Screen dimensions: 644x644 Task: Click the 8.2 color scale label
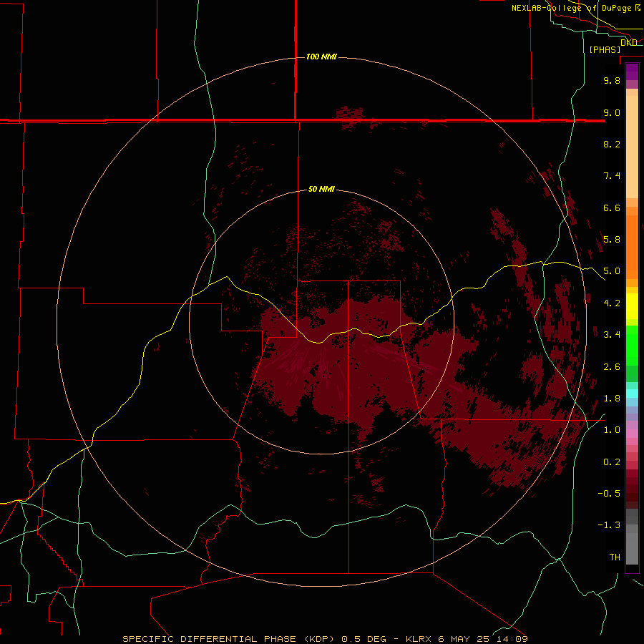click(612, 144)
